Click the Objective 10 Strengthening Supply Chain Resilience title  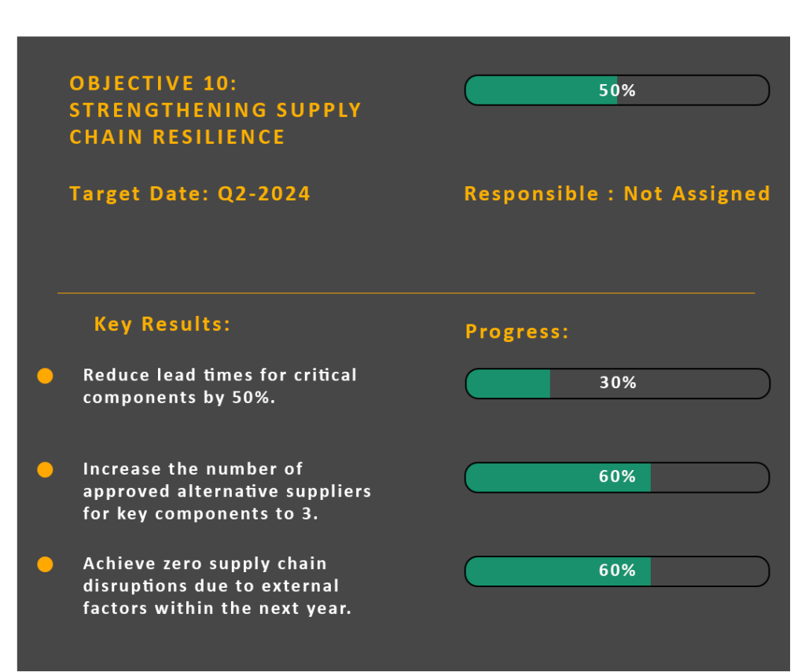point(215,110)
